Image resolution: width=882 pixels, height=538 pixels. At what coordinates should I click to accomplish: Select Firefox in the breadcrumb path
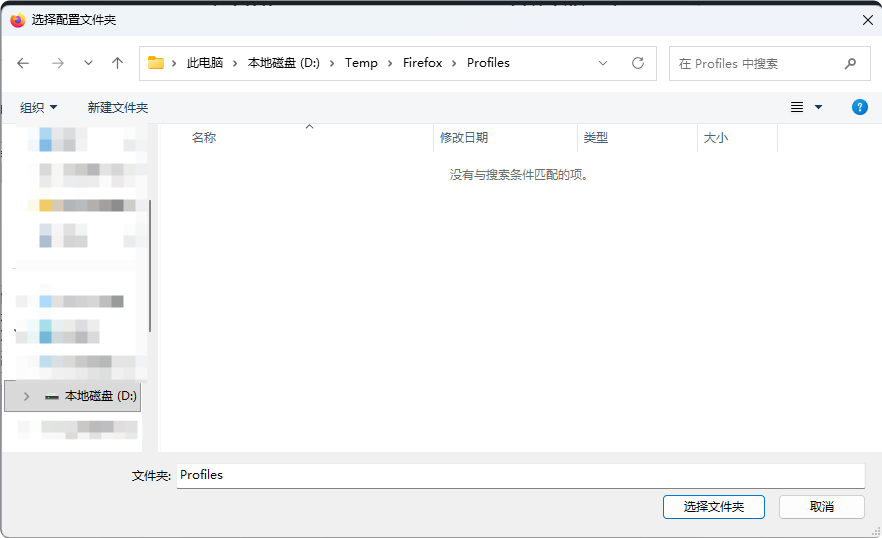coord(422,63)
